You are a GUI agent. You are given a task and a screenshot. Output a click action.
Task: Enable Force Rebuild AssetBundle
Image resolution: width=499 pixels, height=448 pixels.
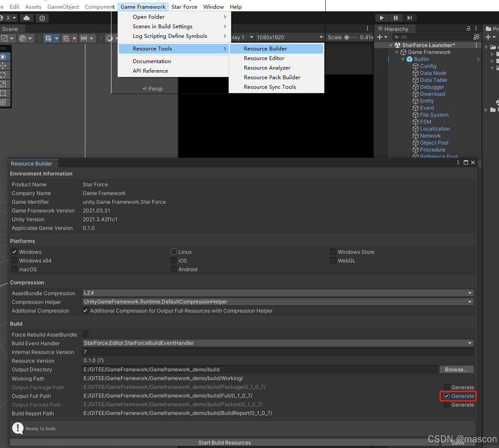click(x=85, y=334)
